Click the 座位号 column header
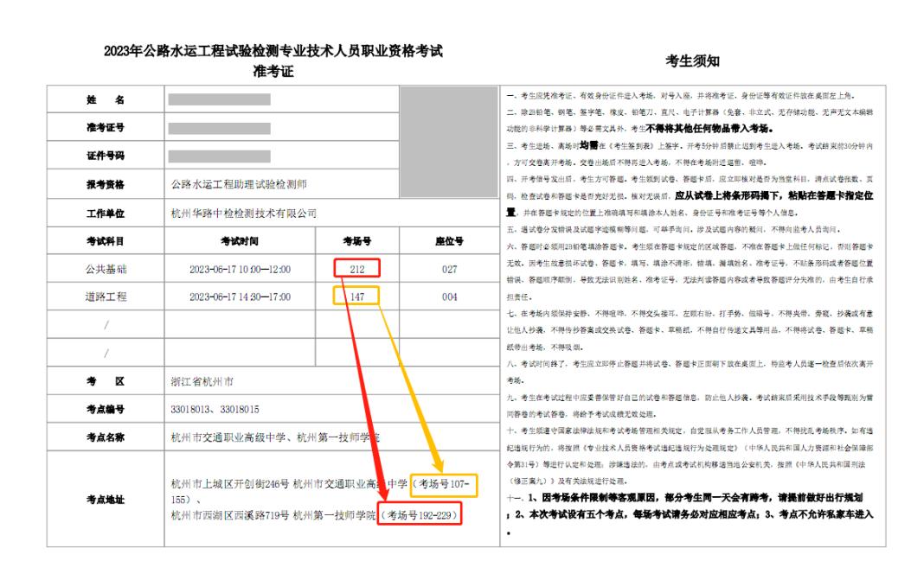Viewport: 924px width, 574px height. tap(449, 241)
